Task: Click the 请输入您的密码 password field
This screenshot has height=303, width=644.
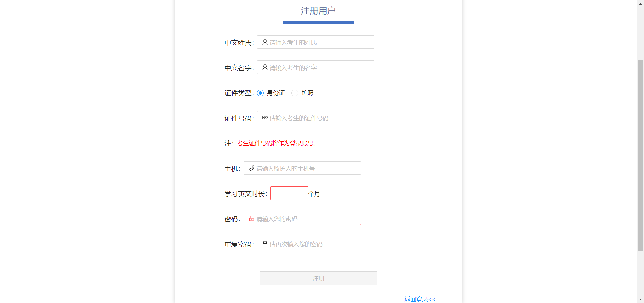Action: [x=305, y=218]
